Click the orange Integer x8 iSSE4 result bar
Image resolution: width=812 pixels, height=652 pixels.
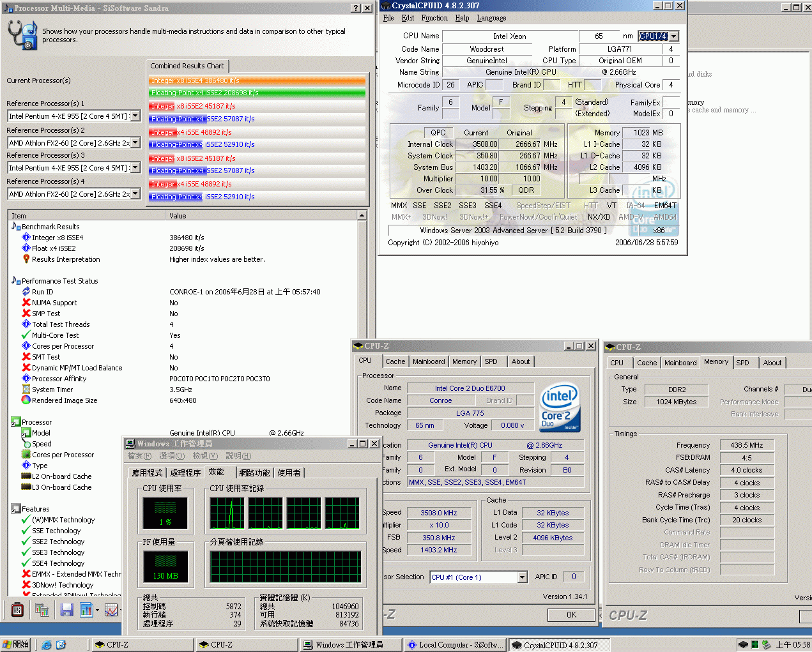(257, 80)
